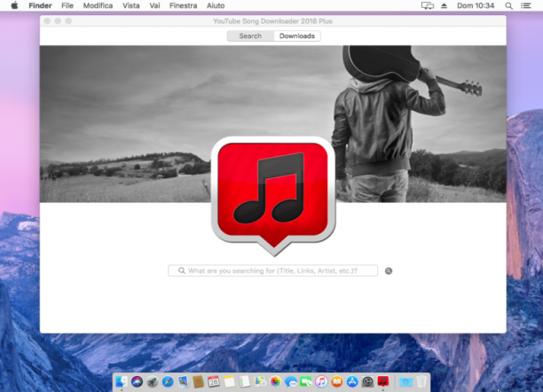543x392 pixels.
Task: Open System Preferences from the Dock
Action: pyautogui.click(x=367, y=381)
